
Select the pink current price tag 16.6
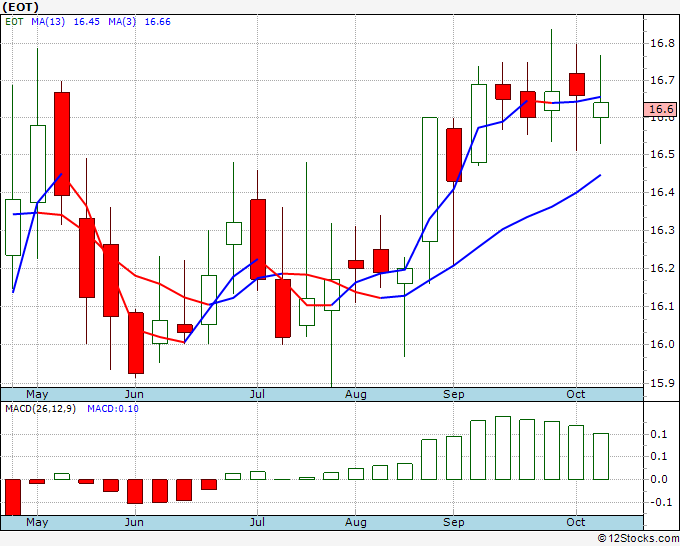pos(661,109)
